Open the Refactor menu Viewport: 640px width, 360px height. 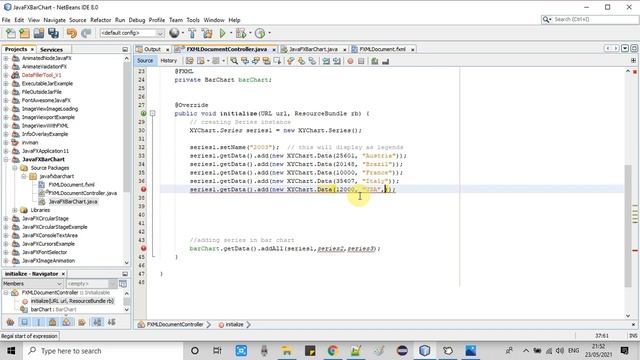coord(100,20)
